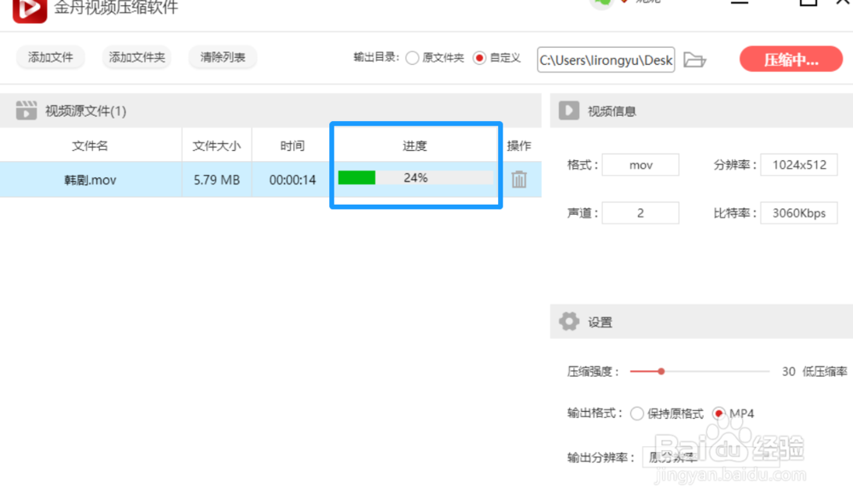Delete 韩剧.mov using the trash icon
853x504 pixels.
click(x=519, y=179)
